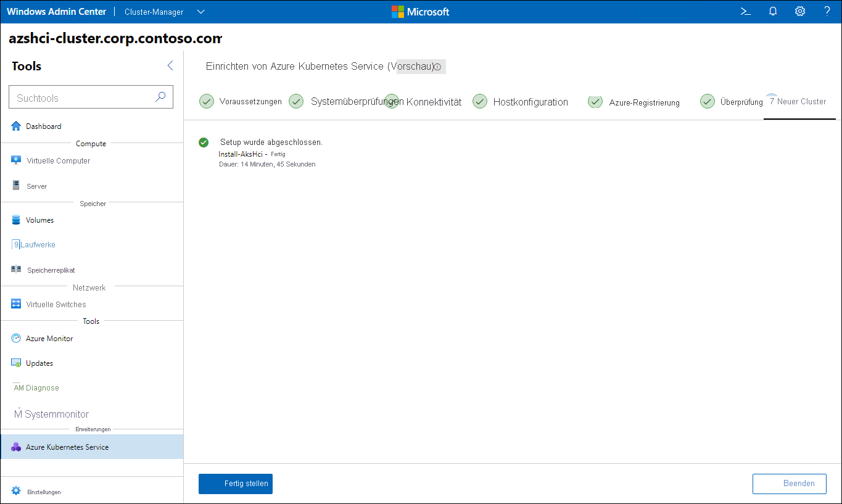Click the Speicherreplikat icon
This screenshot has height=504, width=842.
coord(16,269)
